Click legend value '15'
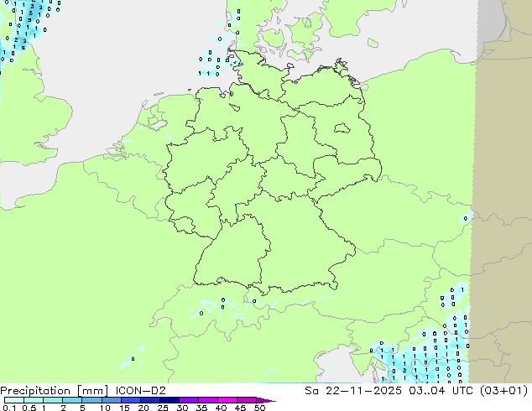Screen dimensions: 532x411 tap(124, 408)
